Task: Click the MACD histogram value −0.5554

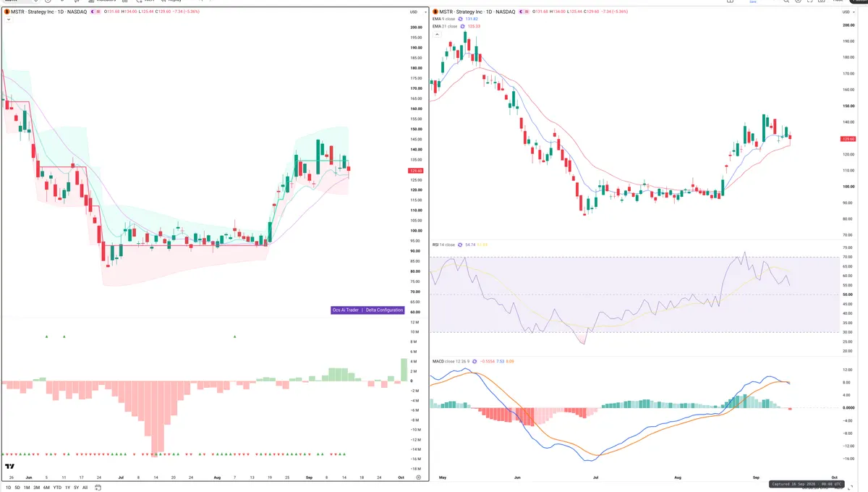Action: pos(487,361)
